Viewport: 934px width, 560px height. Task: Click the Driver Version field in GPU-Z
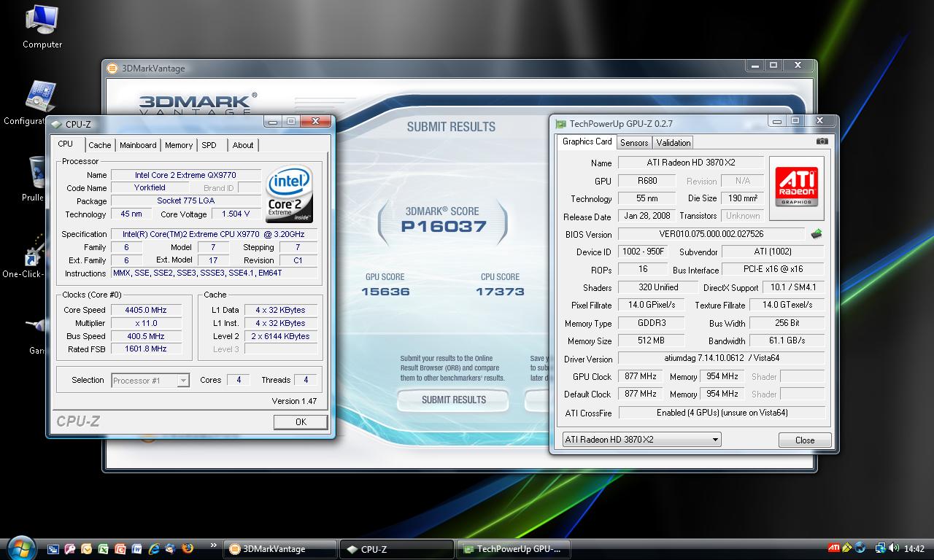click(722, 358)
